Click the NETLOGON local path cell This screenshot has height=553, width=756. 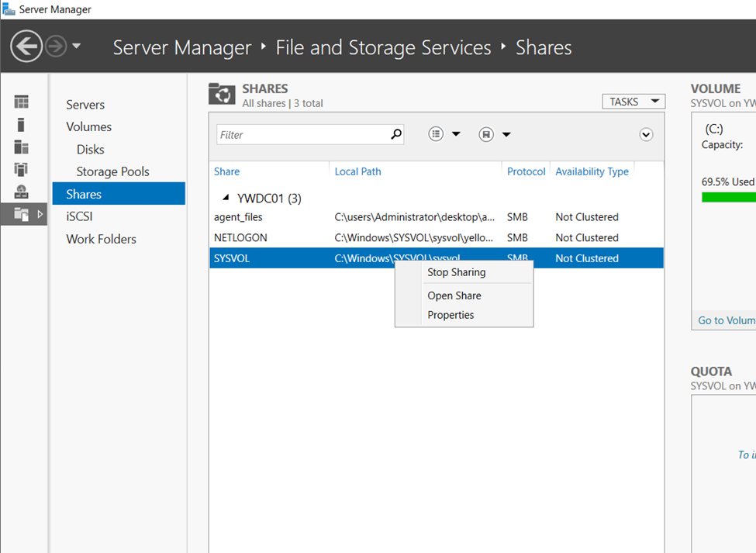tap(414, 237)
